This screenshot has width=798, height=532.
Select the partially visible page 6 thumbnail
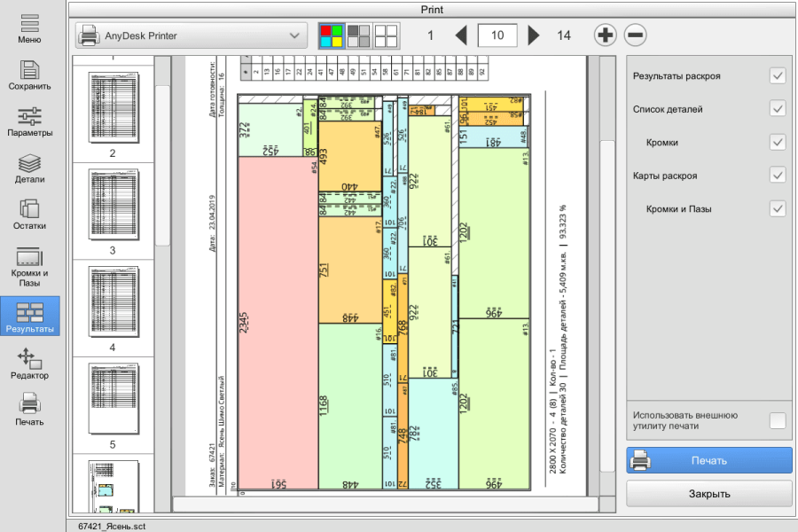113,486
